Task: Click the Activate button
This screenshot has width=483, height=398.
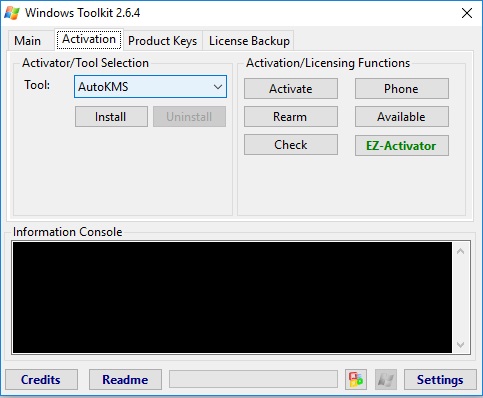Action: [x=291, y=89]
